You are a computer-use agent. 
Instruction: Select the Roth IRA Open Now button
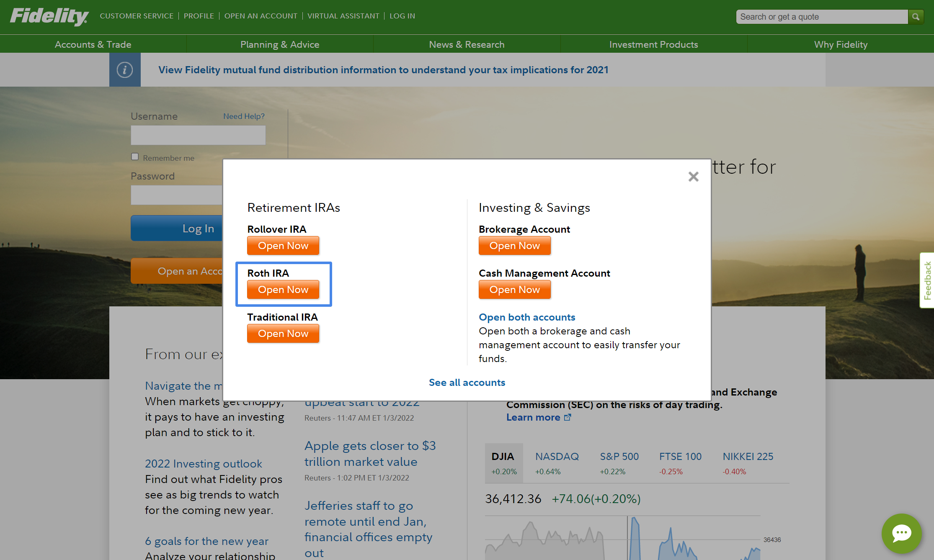283,289
